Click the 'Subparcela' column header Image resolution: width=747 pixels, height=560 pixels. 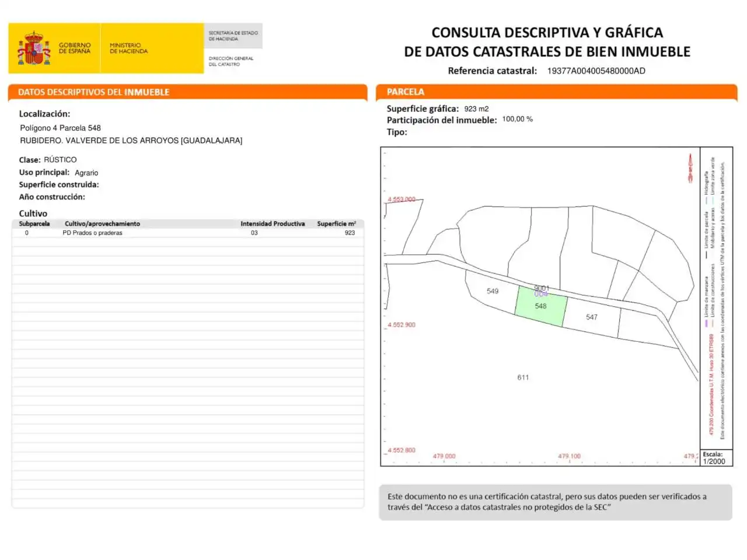34,223
